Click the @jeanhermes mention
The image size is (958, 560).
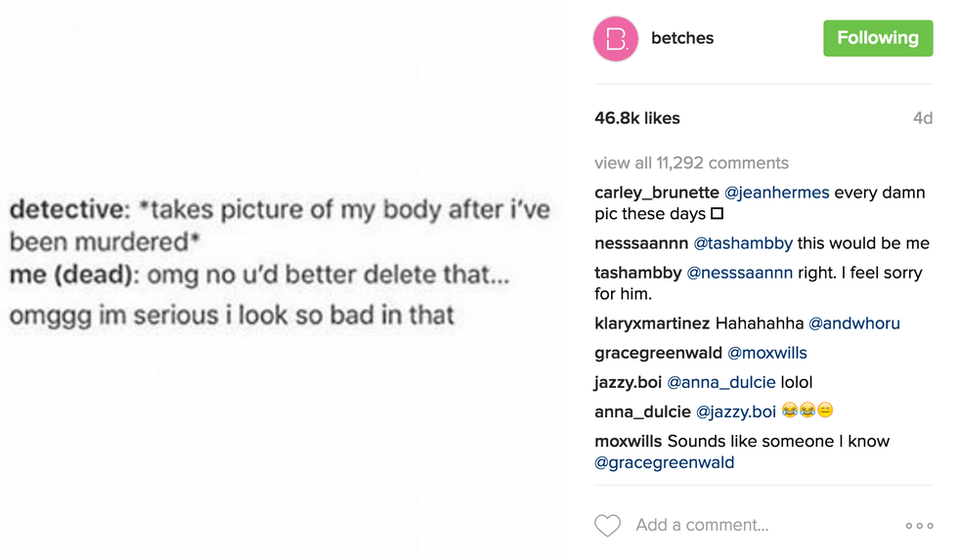(776, 193)
